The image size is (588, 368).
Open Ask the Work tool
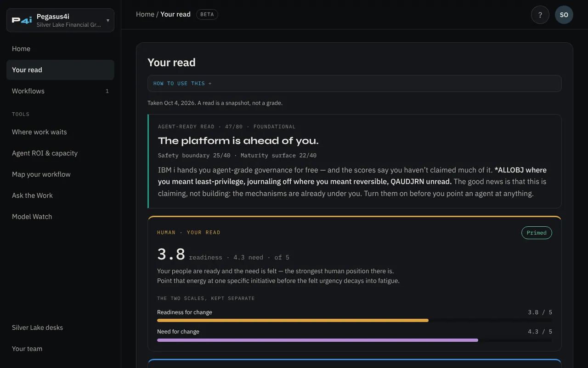(60, 195)
